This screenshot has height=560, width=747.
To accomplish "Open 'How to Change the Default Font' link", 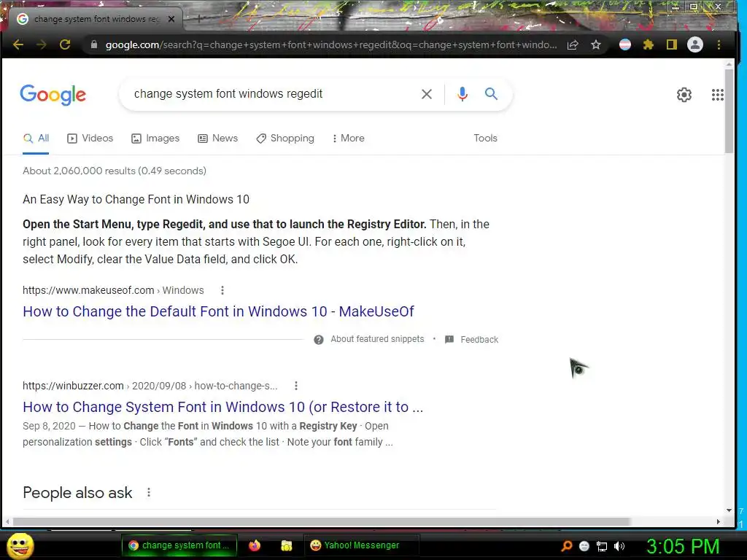I will 218,311.
